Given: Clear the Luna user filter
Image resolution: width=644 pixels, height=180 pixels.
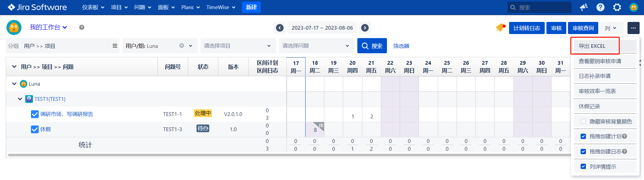Looking at the screenshot, I should point(182,46).
